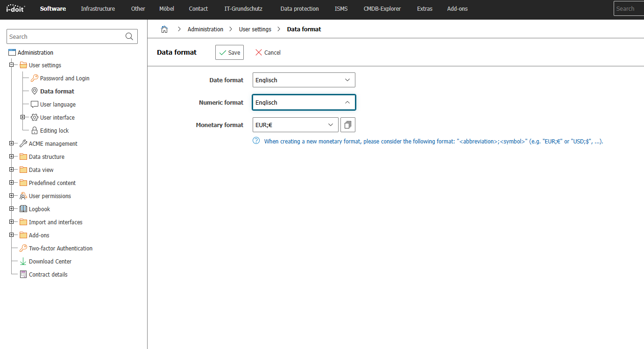Click the green download arrow icon
The width and height of the screenshot is (644, 349).
23,262
